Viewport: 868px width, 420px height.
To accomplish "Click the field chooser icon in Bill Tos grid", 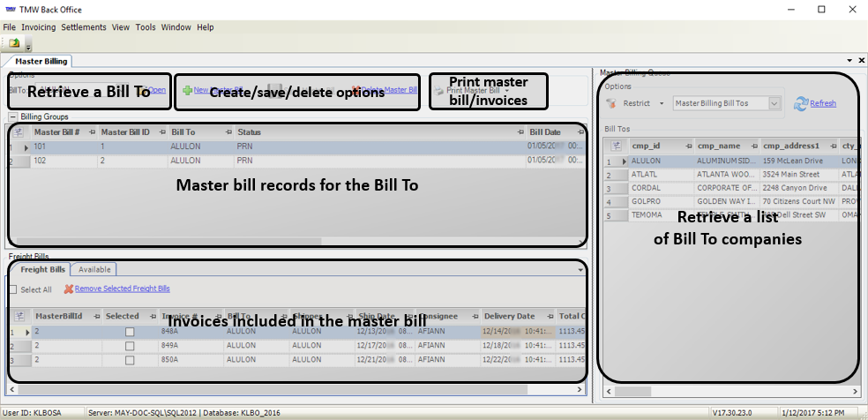I will (x=616, y=146).
